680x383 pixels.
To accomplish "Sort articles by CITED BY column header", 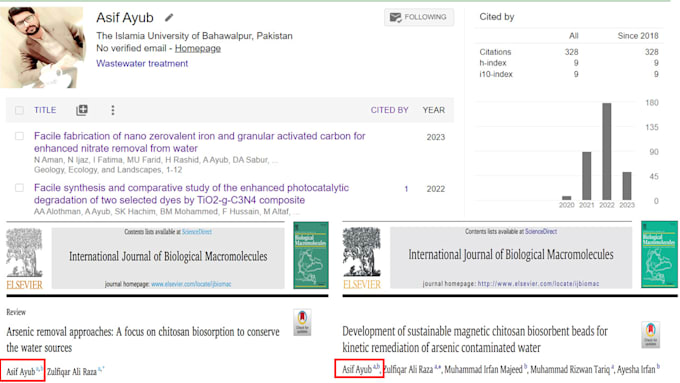I will click(x=389, y=110).
